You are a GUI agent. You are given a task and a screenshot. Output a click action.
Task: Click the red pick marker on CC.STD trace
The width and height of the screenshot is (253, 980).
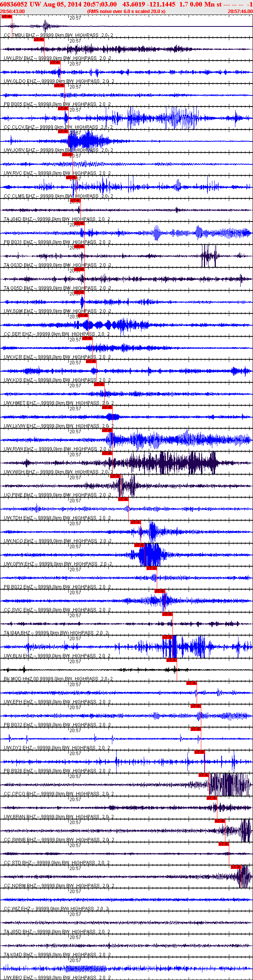(x=224, y=844)
